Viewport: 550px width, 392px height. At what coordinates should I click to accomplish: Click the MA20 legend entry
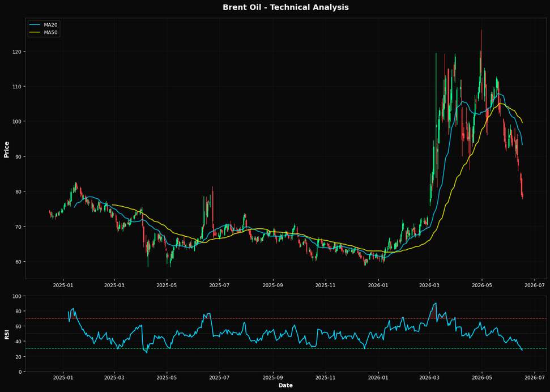[44, 25]
